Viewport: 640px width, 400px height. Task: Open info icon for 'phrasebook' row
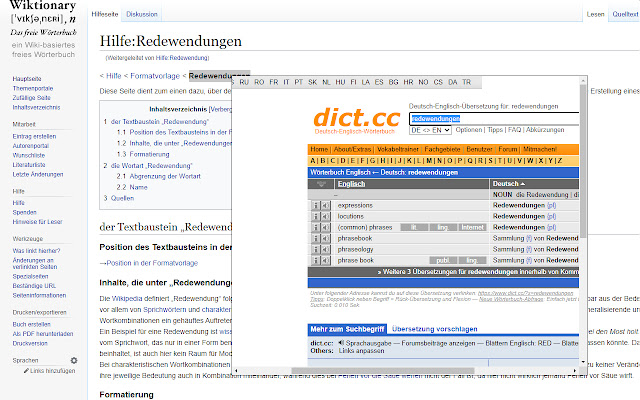(x=316, y=238)
